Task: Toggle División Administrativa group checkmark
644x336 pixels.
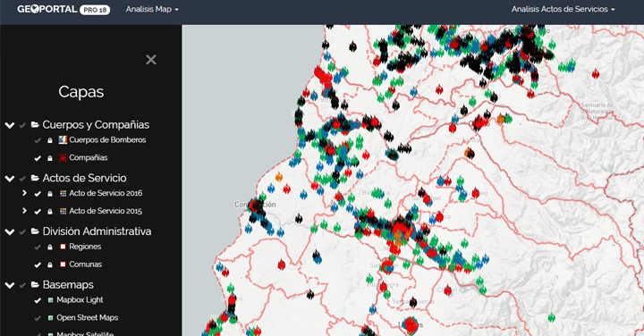Action: point(22,231)
